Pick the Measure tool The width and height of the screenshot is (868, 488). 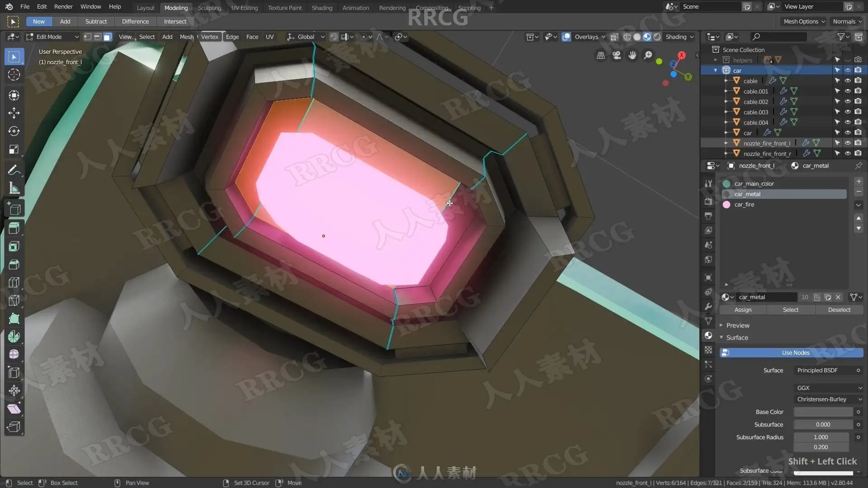[x=14, y=188]
